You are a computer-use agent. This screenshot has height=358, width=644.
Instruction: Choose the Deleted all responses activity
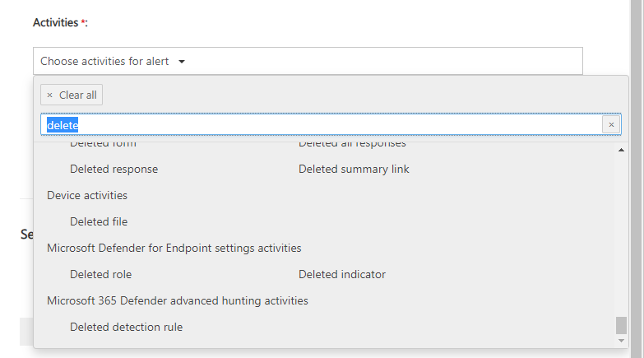352,144
